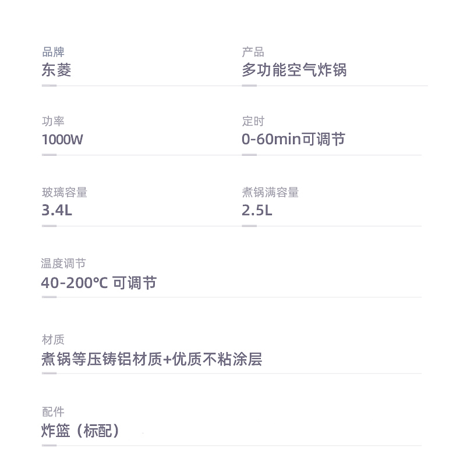Click the 材质 label
Screen dimensions: 460x476
pos(53,339)
